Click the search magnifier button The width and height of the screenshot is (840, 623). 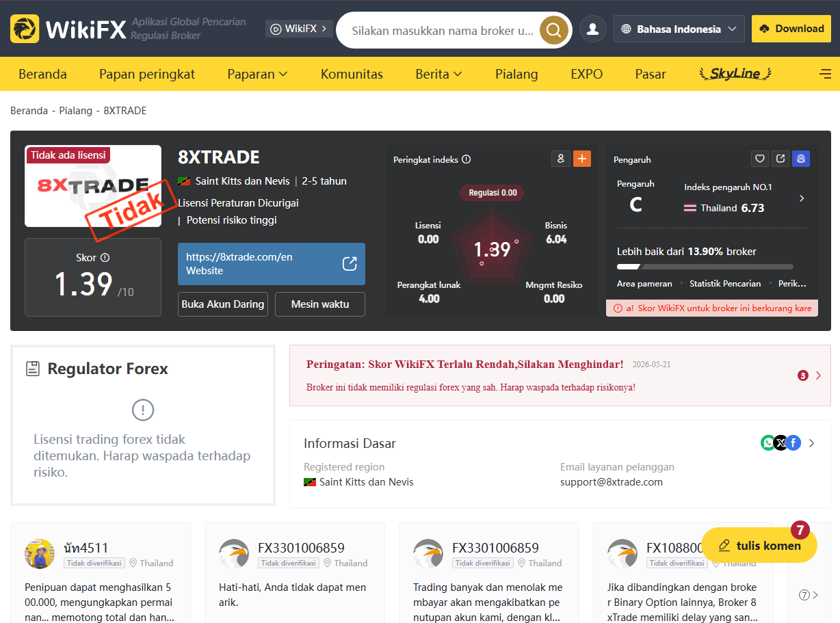554,30
